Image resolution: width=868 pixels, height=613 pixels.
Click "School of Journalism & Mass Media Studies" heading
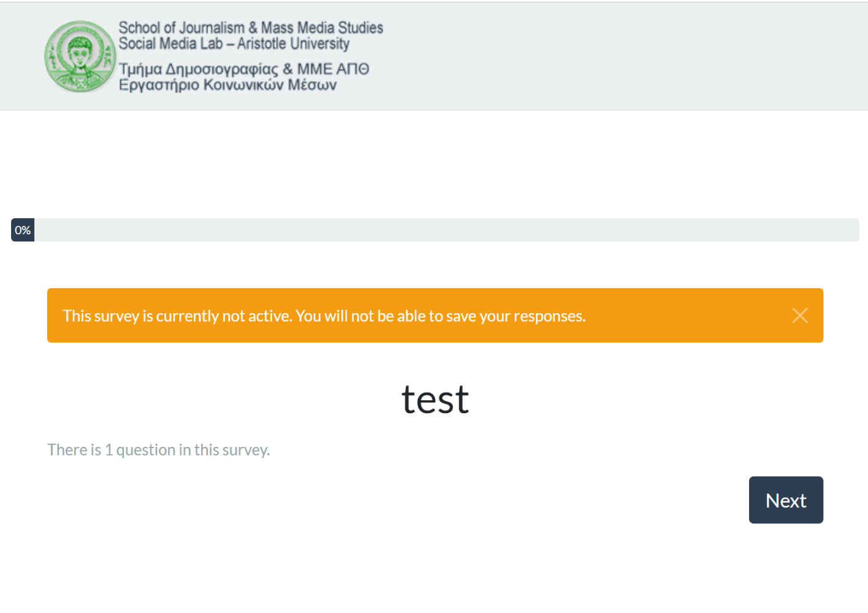coord(250,28)
